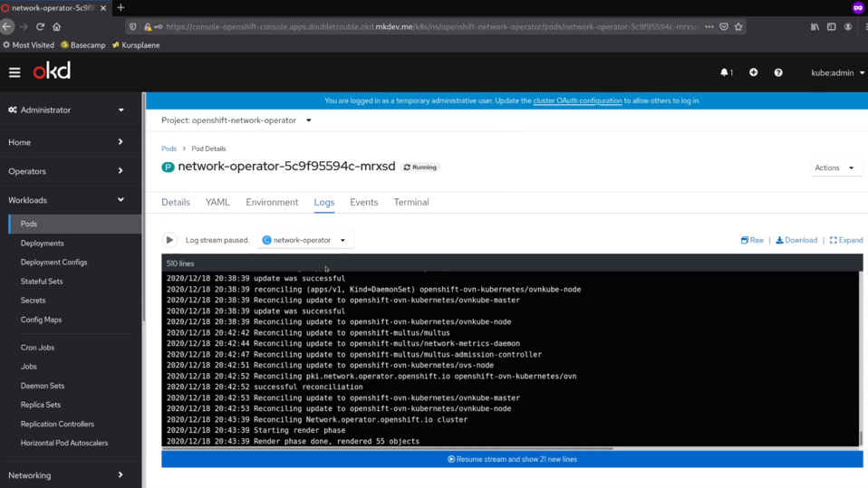Open Daemon Sets in the sidebar

[42, 386]
